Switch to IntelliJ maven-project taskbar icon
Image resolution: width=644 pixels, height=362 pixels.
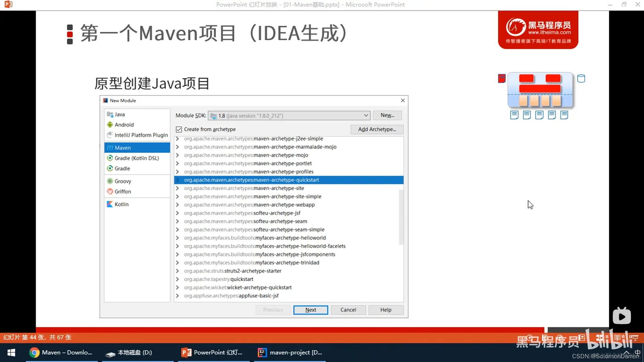[262, 352]
